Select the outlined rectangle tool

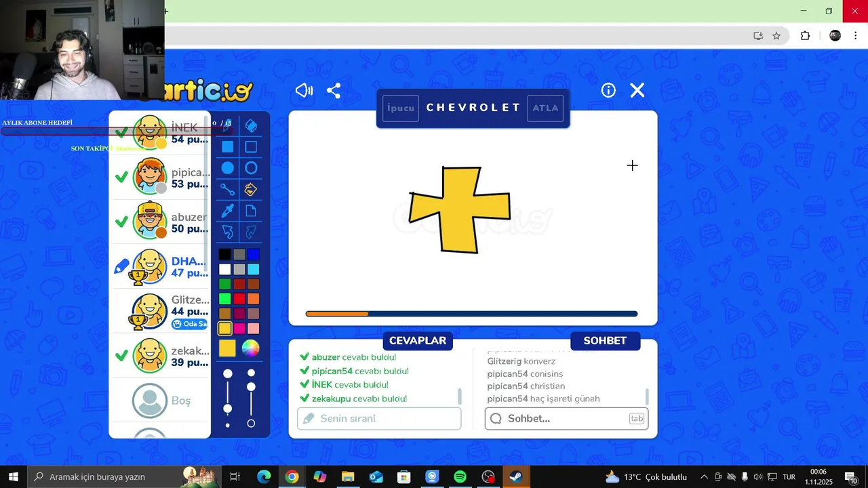coord(251,147)
